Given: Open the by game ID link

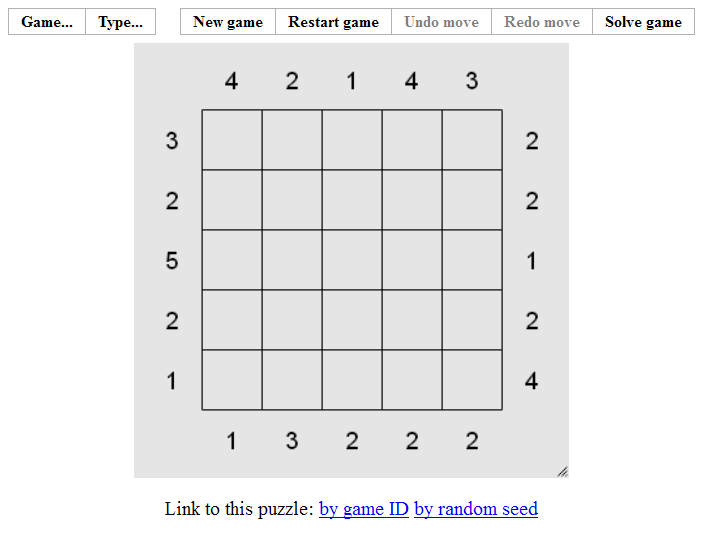Looking at the screenshot, I should tap(364, 509).
